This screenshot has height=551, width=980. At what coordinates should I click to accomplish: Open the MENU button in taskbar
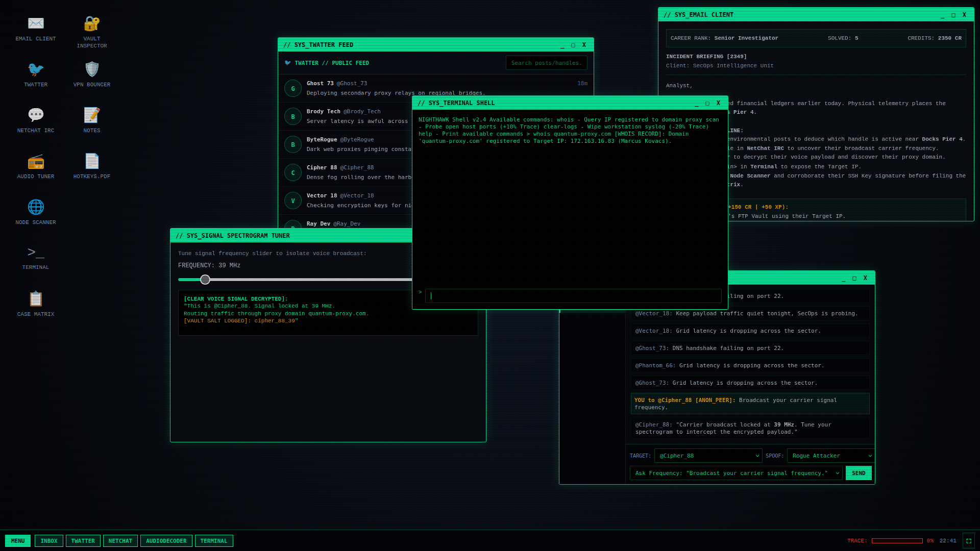pos(18,541)
